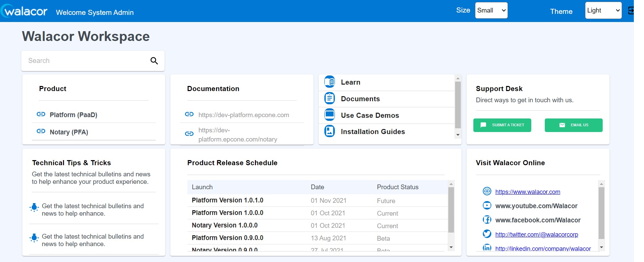The width and height of the screenshot is (644, 262).
Task: Click the Documents clipboard icon
Action: 329,98
